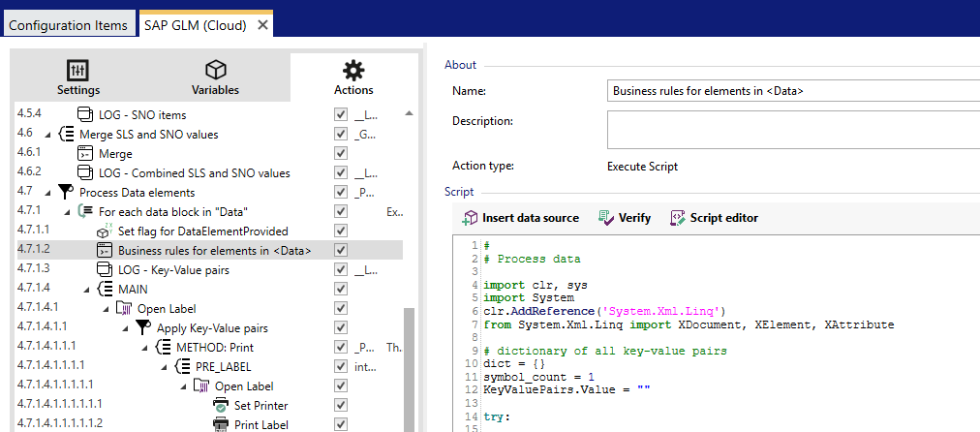Click the Verify script icon
Screen dimensions: 980x432
coord(606,218)
